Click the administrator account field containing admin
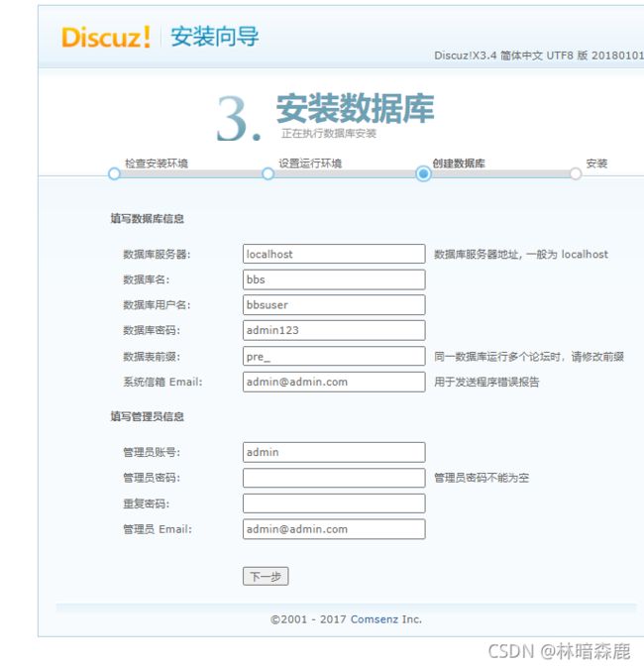The width and height of the screenshot is (644, 668). (x=334, y=452)
